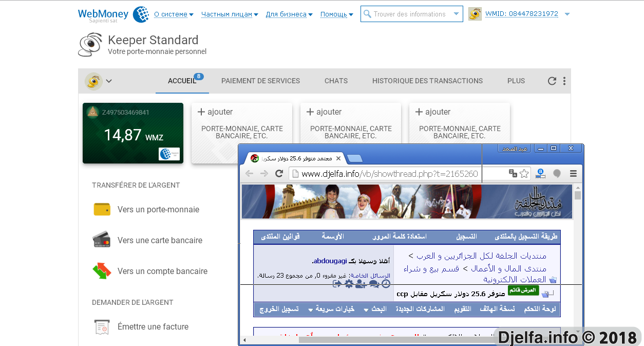The height and width of the screenshot is (346, 644).
Task: Open the search box dropdown arrow
Action: pyautogui.click(x=456, y=14)
